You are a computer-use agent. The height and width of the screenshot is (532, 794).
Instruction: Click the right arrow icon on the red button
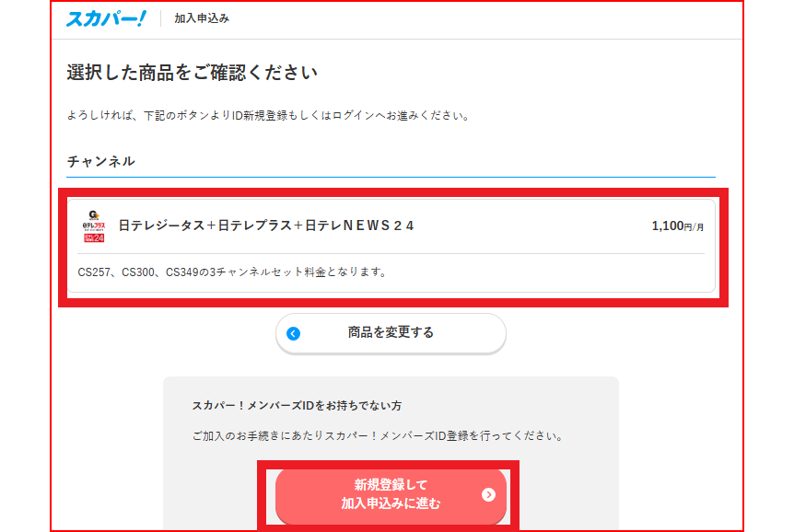point(488,495)
